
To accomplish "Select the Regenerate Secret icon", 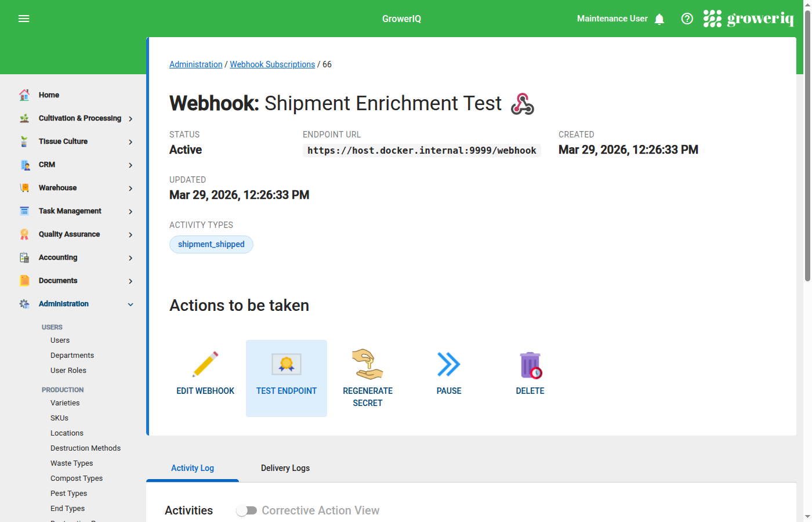I will tap(368, 364).
